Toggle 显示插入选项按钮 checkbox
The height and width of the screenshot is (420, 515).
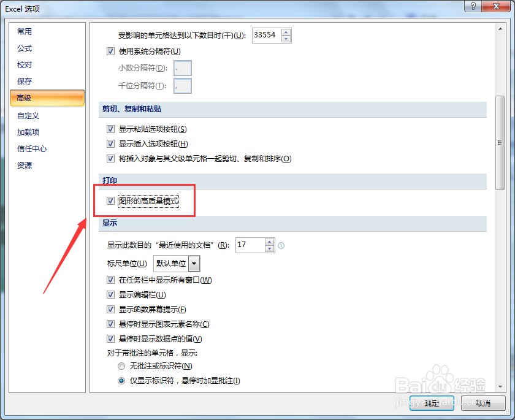point(111,144)
